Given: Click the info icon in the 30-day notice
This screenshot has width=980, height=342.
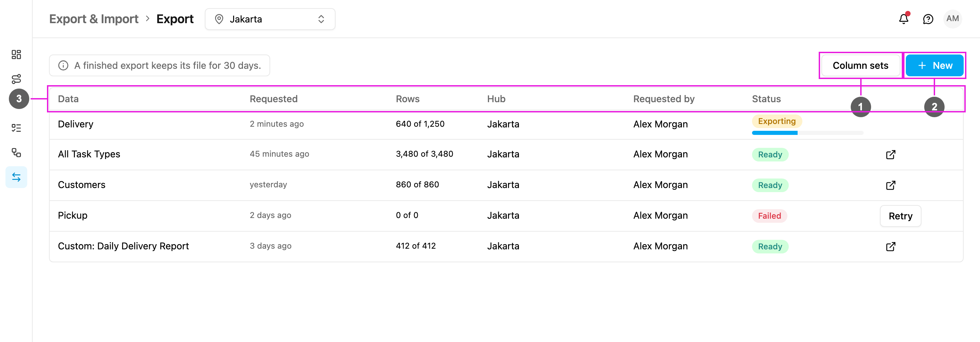Looking at the screenshot, I should point(63,65).
